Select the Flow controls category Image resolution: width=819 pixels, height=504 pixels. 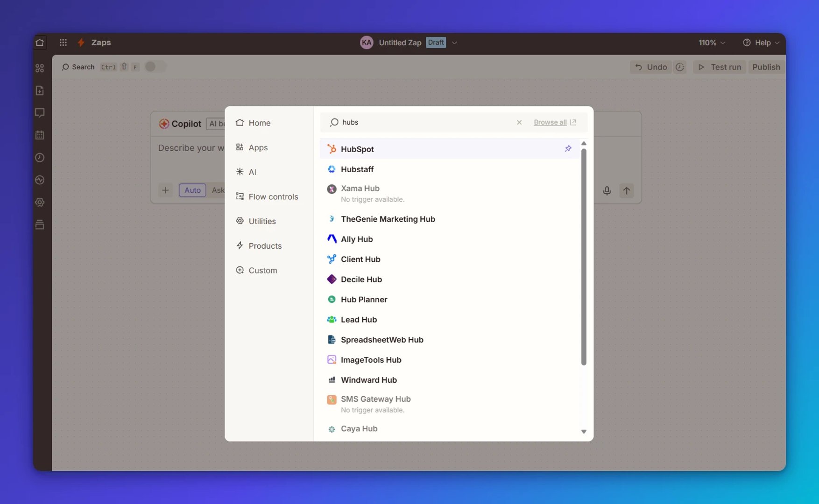click(x=269, y=196)
